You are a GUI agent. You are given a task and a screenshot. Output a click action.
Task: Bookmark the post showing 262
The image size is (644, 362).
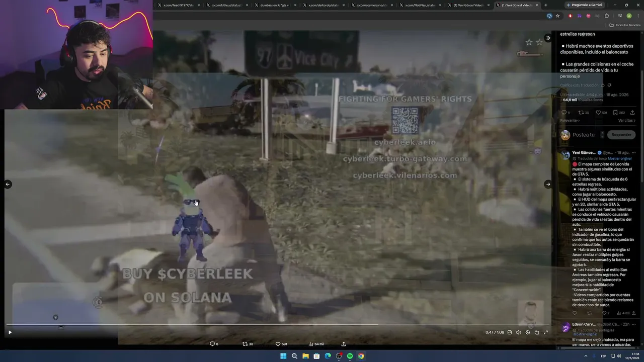(x=615, y=113)
